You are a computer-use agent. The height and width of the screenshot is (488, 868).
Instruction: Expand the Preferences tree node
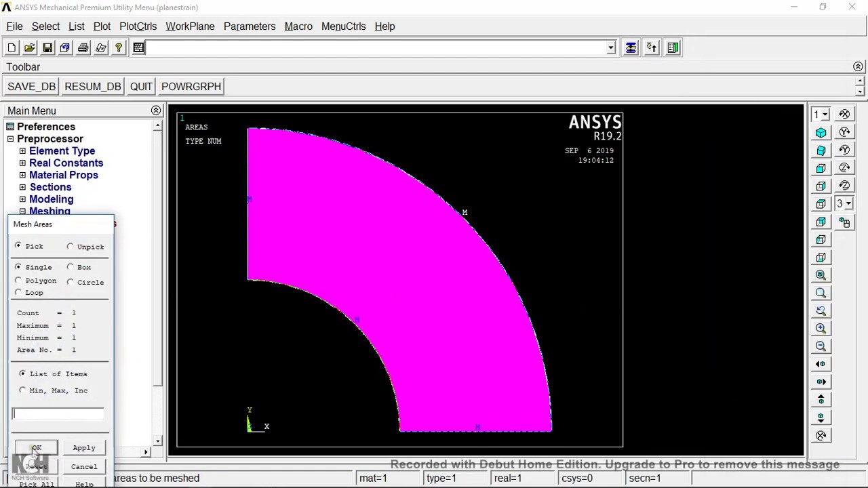(x=10, y=127)
